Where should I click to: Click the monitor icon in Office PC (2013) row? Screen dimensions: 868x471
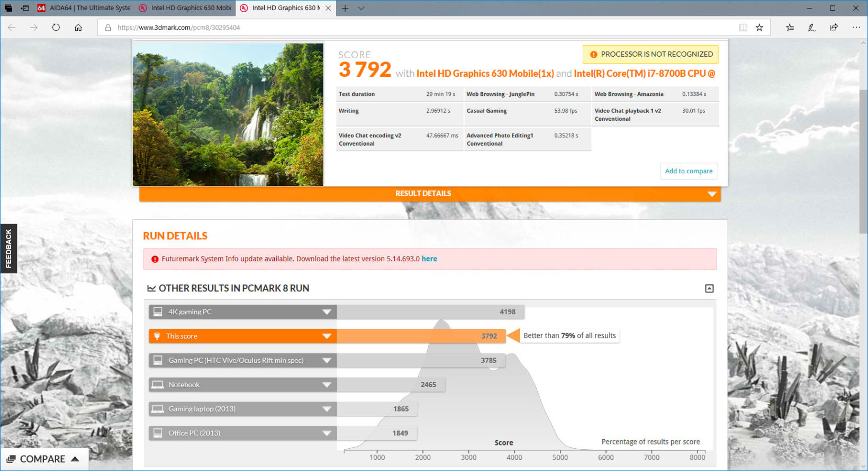coord(158,433)
